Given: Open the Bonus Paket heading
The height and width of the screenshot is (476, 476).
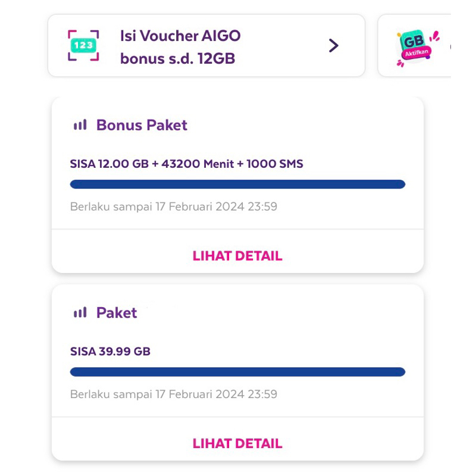Looking at the screenshot, I should (142, 125).
